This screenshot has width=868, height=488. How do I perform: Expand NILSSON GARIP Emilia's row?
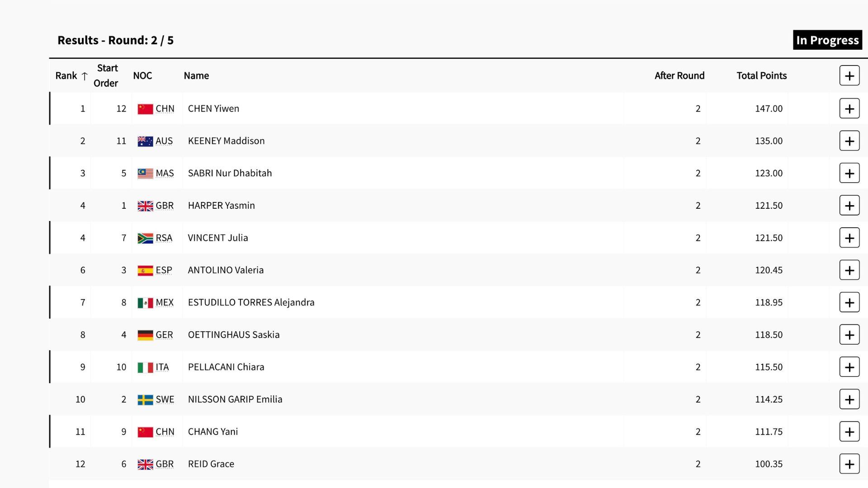pos(849,399)
